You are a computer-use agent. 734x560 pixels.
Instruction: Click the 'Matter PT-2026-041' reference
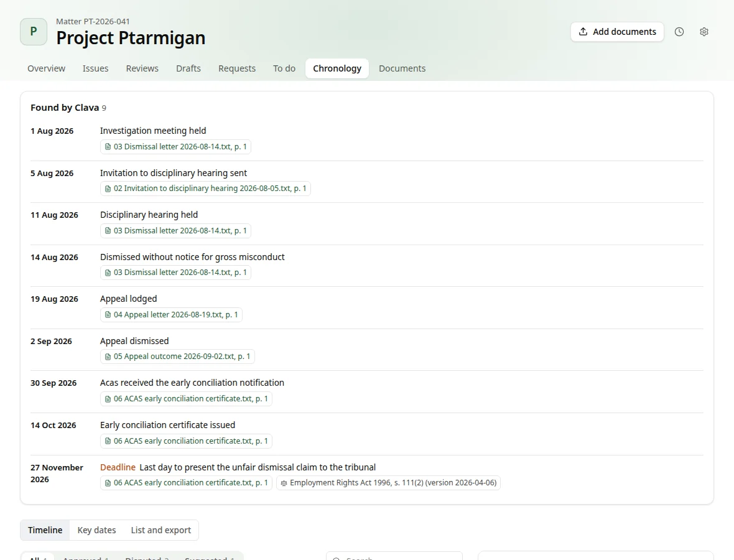pos(93,22)
